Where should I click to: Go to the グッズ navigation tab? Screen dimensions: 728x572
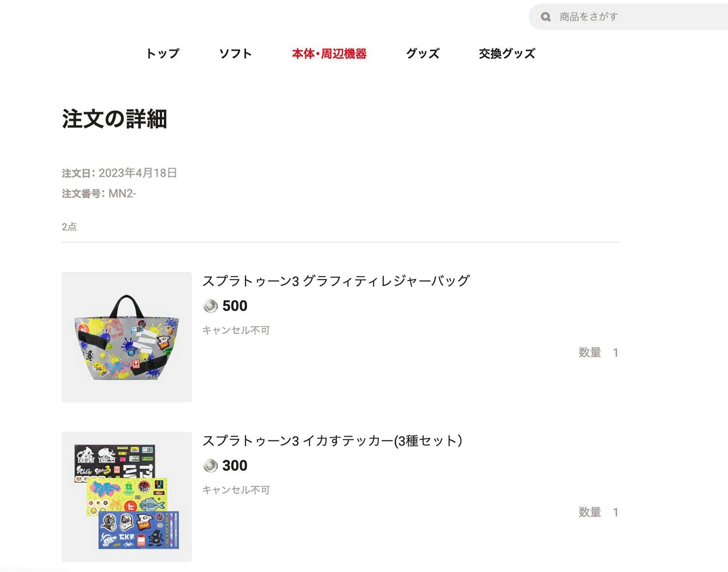tap(423, 53)
